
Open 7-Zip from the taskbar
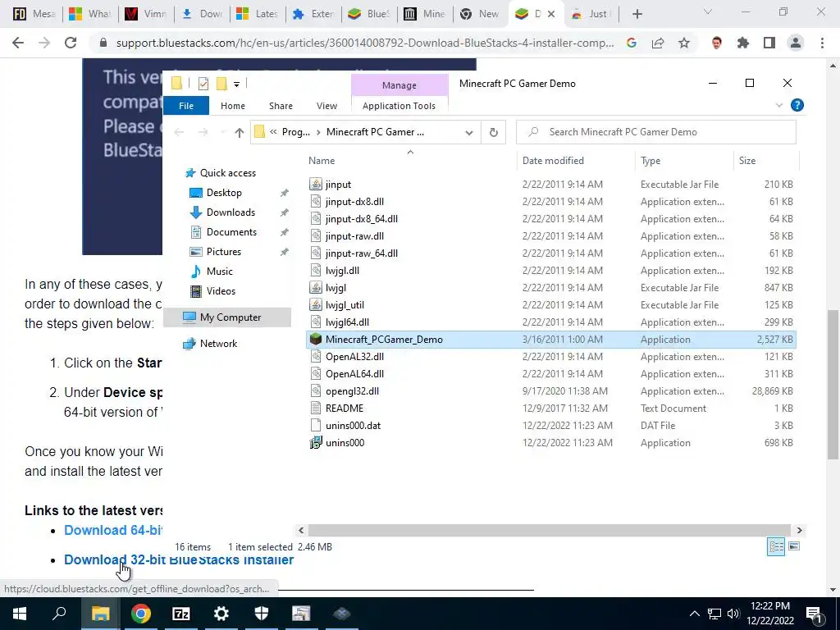click(181, 614)
